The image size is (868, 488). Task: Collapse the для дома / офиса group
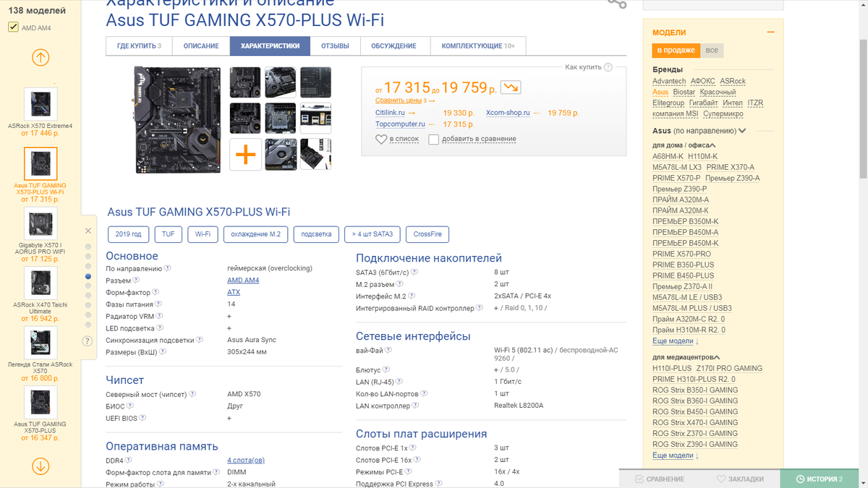tap(712, 146)
